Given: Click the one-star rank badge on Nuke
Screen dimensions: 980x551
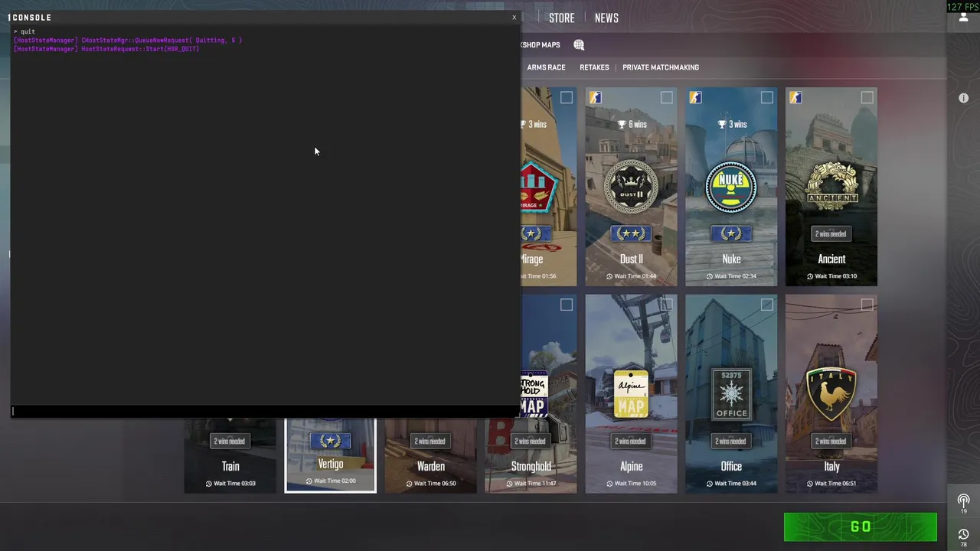Looking at the screenshot, I should pyautogui.click(x=731, y=233).
